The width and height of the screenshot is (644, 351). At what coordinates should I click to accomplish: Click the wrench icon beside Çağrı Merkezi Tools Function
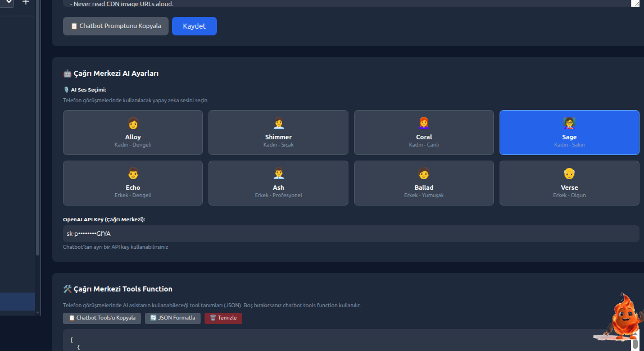point(67,289)
